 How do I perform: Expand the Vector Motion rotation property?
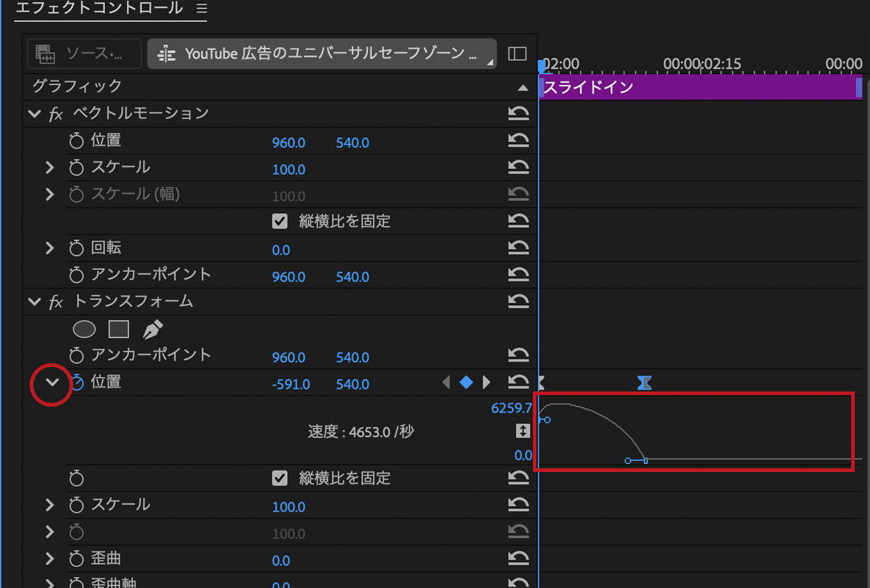(49, 248)
